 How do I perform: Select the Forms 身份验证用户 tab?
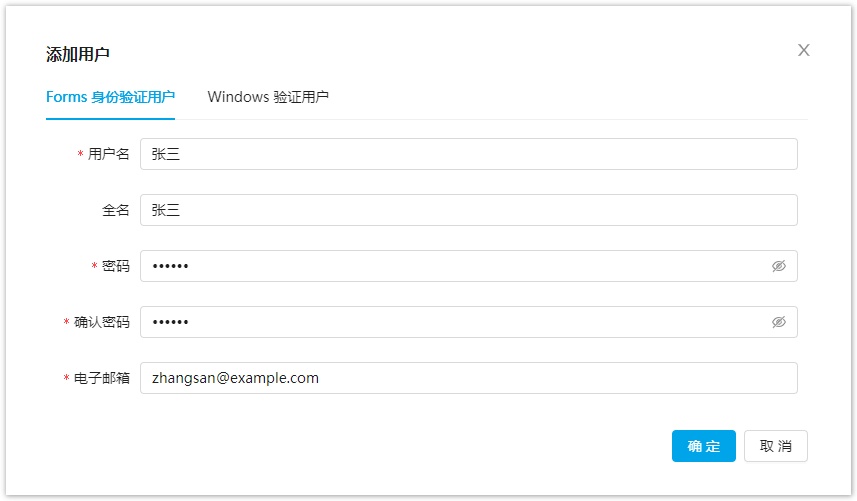coord(110,97)
